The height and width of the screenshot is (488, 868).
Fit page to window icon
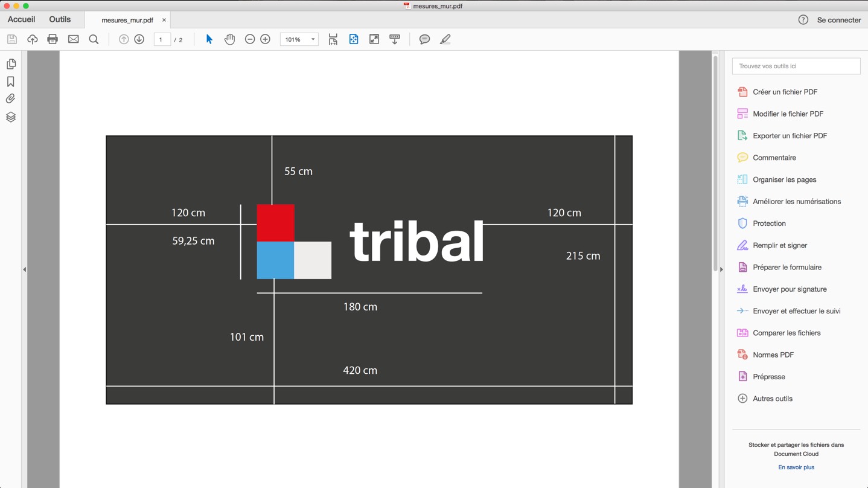pos(354,39)
